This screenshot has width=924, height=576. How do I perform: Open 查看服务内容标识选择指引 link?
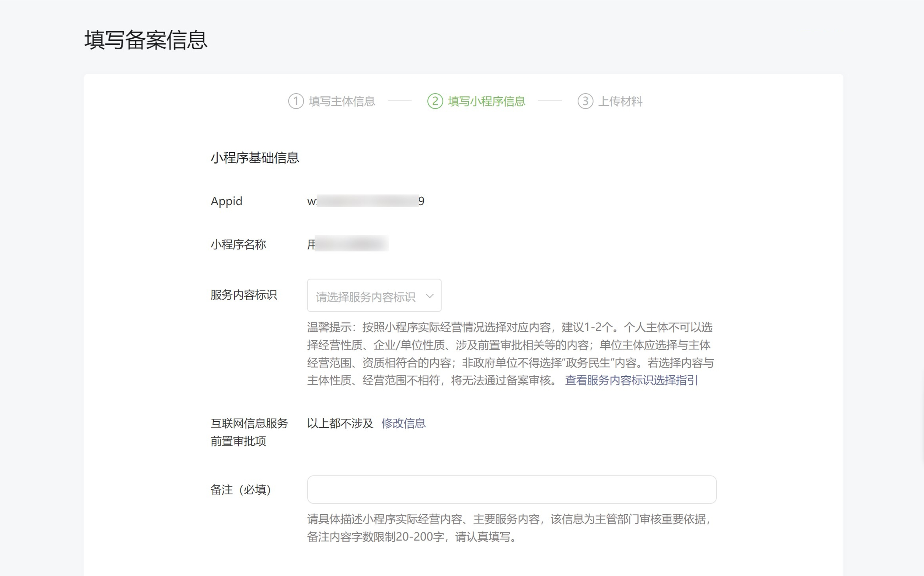coord(631,380)
